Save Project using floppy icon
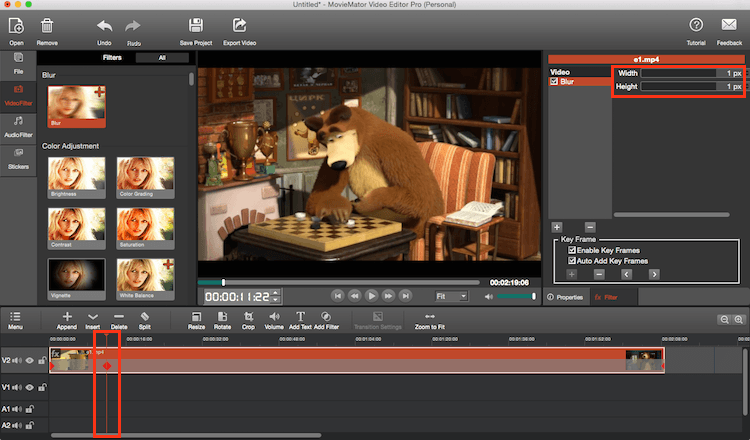 (196, 25)
